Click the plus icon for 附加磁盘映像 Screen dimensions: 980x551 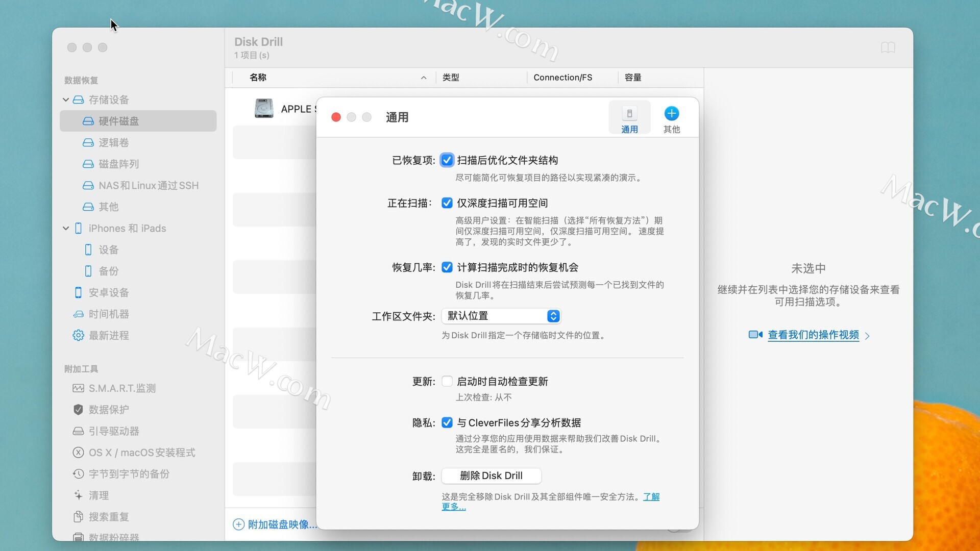238,524
